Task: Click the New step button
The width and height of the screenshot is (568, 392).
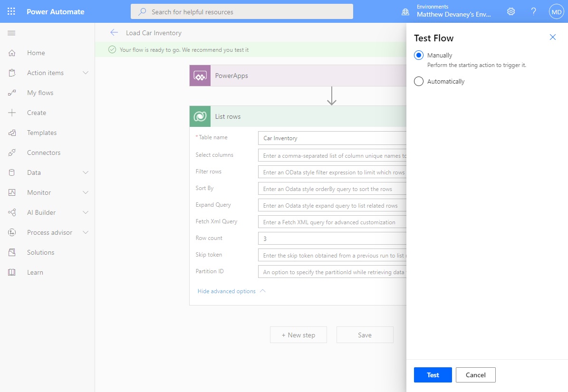Action: pos(298,335)
